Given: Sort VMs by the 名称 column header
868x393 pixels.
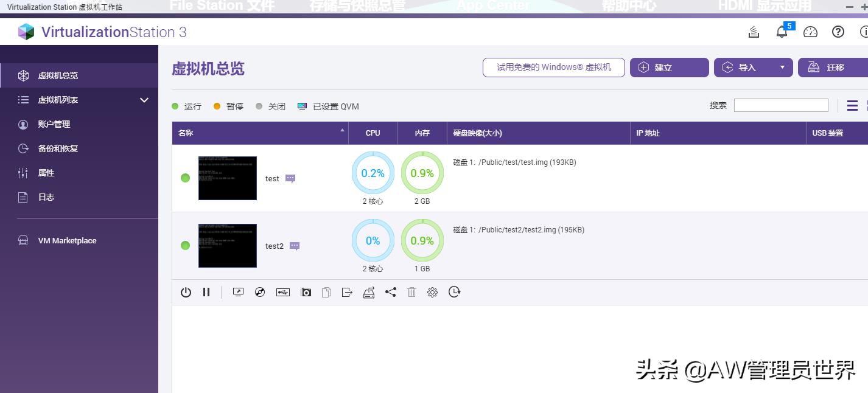Looking at the screenshot, I should pos(260,133).
